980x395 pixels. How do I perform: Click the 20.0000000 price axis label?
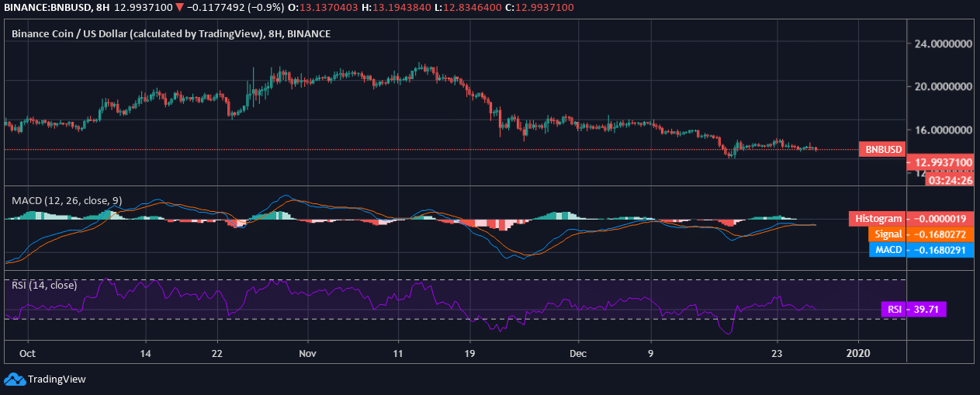click(943, 87)
